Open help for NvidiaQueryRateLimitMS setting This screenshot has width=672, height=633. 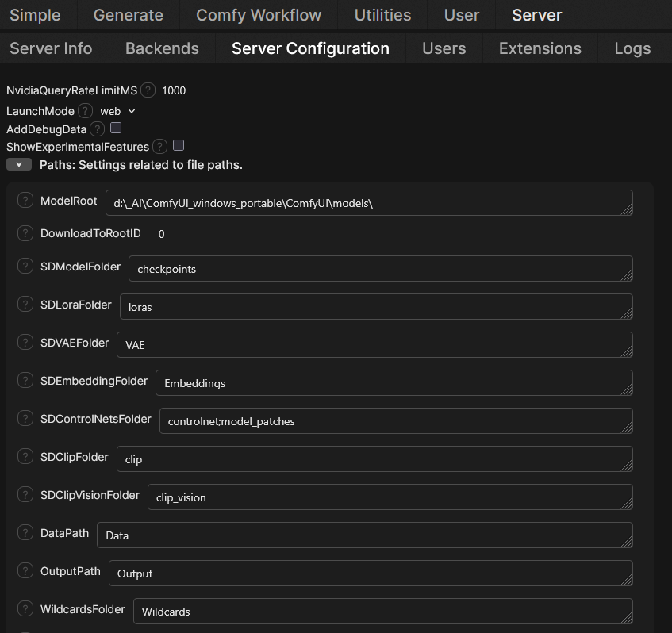click(148, 90)
